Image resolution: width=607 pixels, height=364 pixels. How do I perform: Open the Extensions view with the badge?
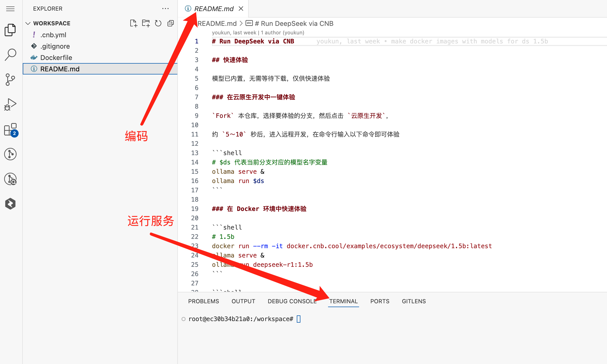coord(10,129)
